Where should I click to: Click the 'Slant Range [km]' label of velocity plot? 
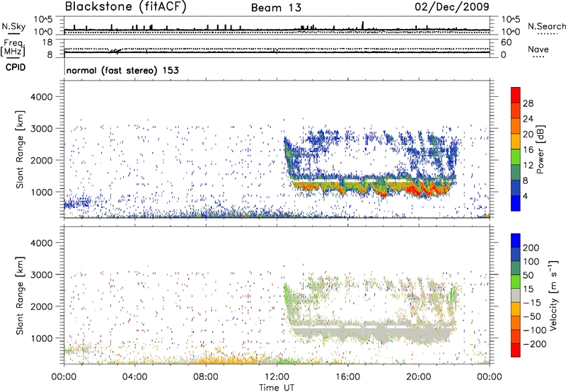pos(20,296)
